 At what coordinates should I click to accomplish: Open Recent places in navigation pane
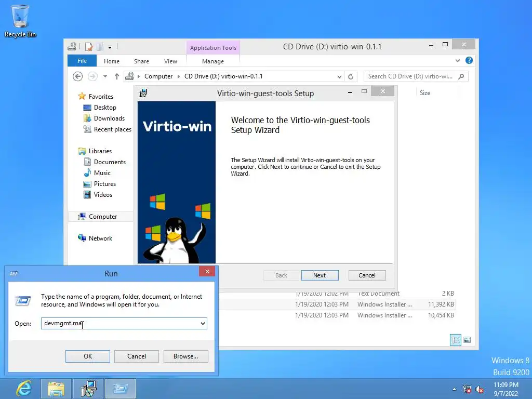[x=112, y=129]
